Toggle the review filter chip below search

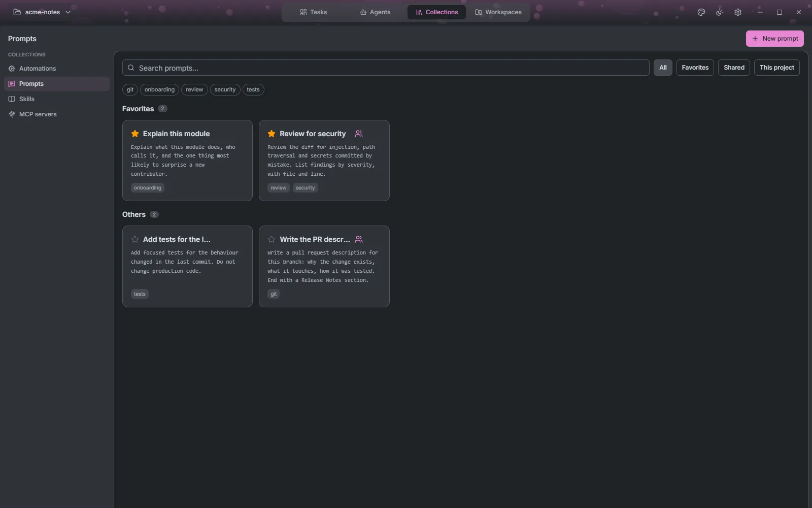click(194, 90)
